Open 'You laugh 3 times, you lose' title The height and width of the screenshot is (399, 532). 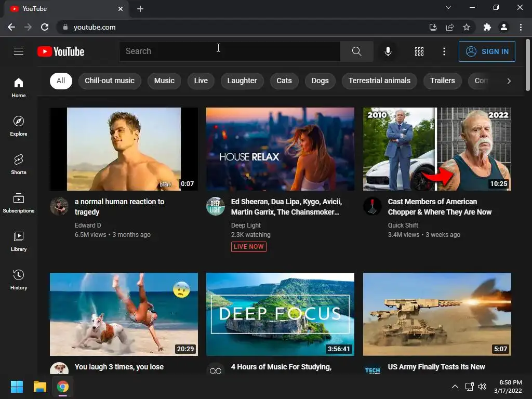pos(119,367)
